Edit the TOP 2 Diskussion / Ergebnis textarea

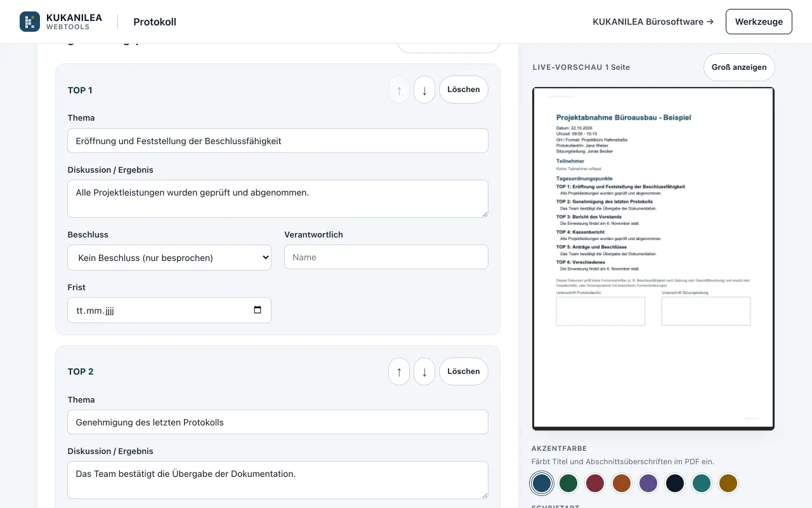click(278, 480)
